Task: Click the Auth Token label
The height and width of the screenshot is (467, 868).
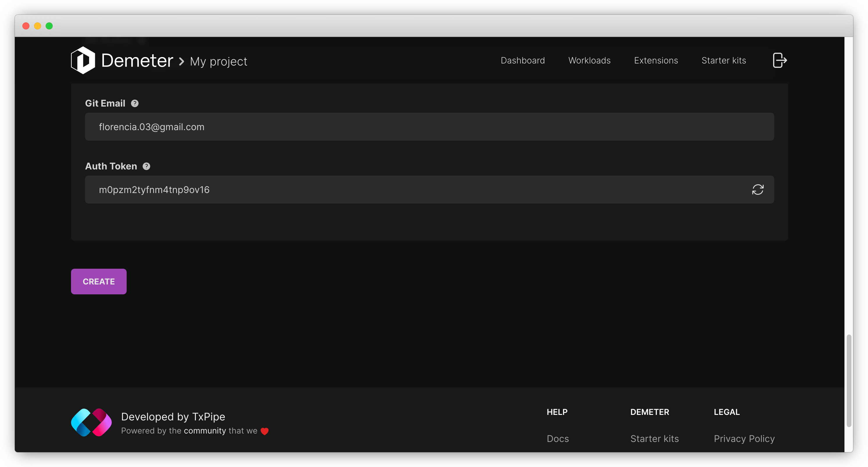Action: click(x=111, y=166)
